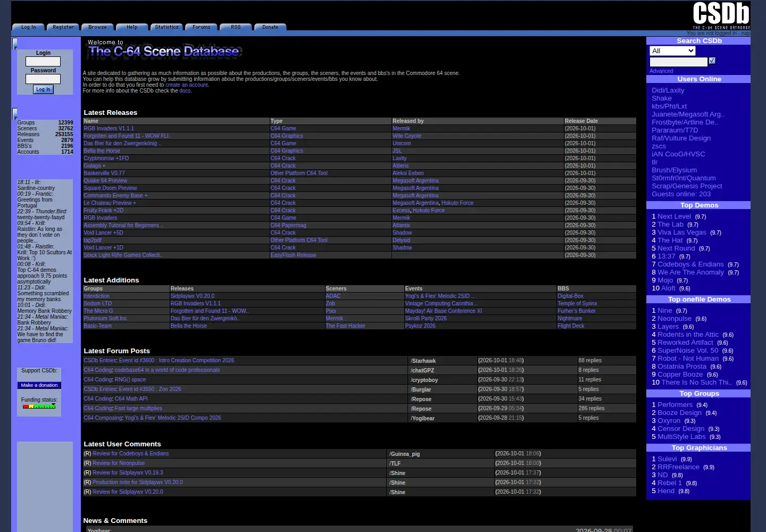Click the Releases count 253155 in stats
This screenshot has width=766, height=532.
point(64,135)
